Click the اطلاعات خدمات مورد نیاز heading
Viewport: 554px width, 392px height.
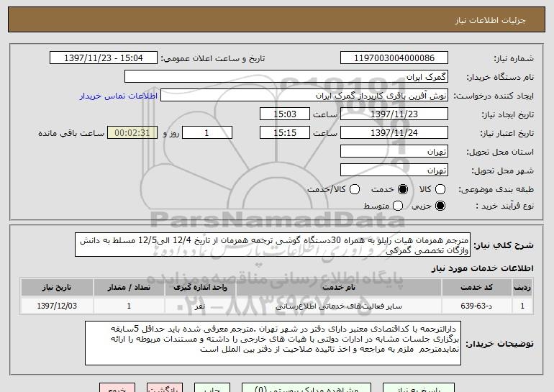tap(482, 268)
